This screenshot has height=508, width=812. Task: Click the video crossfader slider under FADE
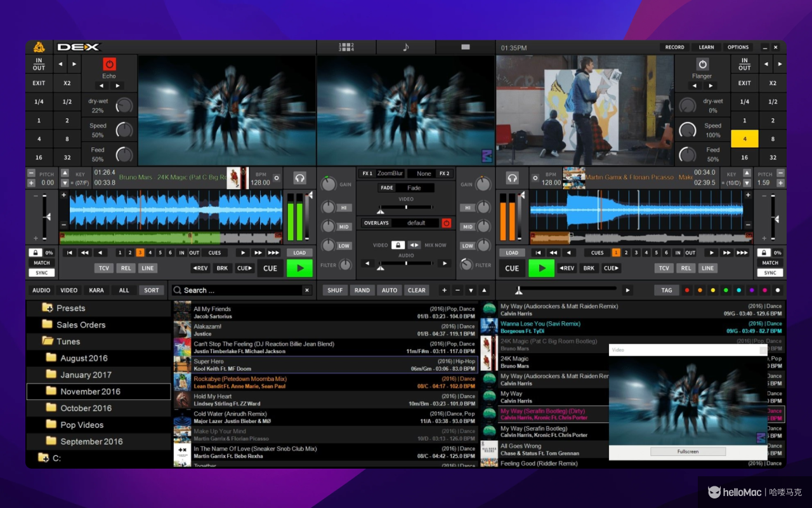pyautogui.click(x=406, y=208)
